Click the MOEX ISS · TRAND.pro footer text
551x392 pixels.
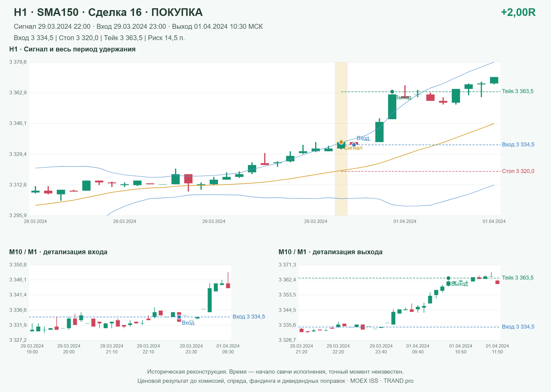382,381
